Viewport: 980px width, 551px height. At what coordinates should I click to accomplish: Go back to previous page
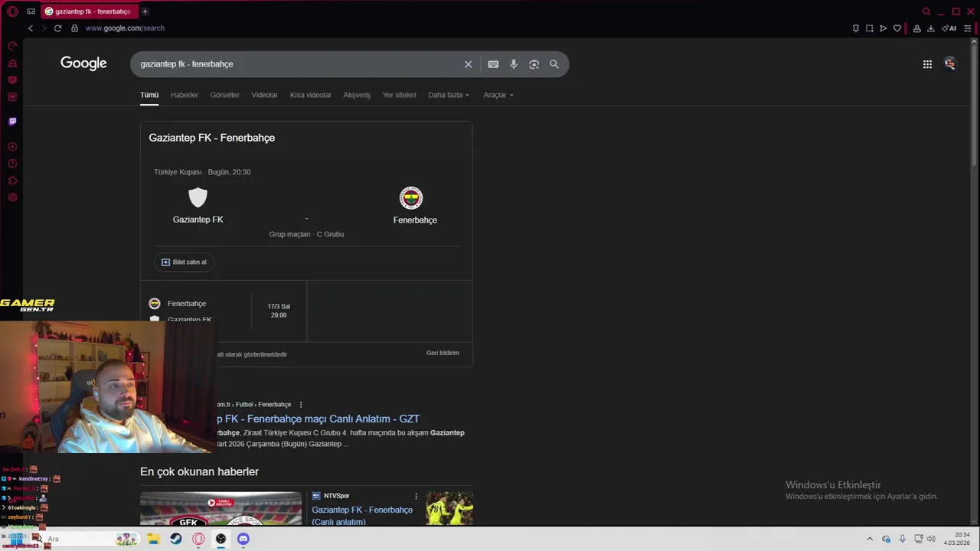31,28
